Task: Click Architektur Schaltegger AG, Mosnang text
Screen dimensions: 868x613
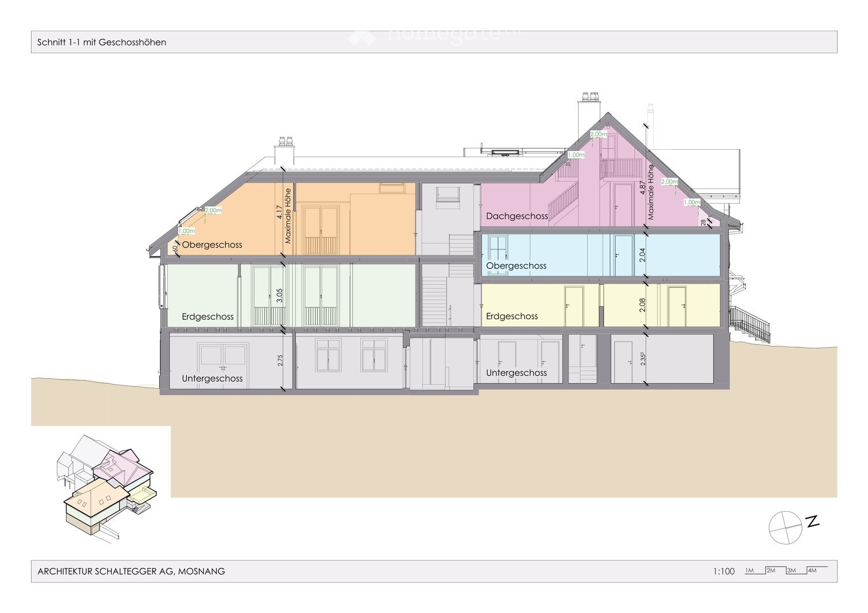Action: 131,571
